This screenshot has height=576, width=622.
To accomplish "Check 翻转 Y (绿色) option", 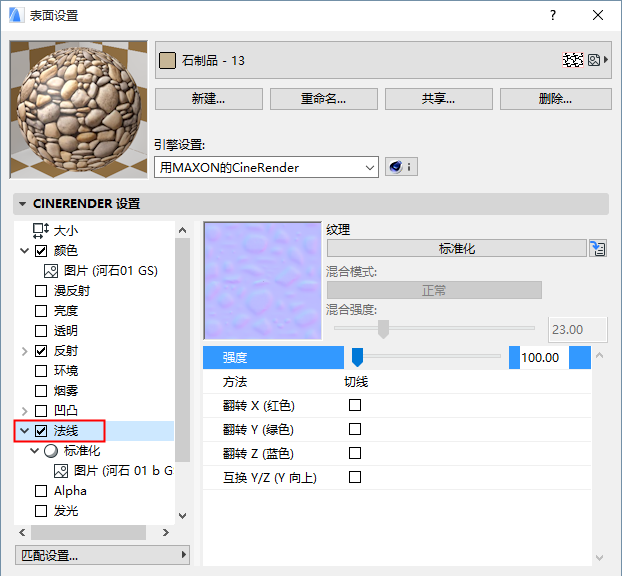I will [355, 429].
